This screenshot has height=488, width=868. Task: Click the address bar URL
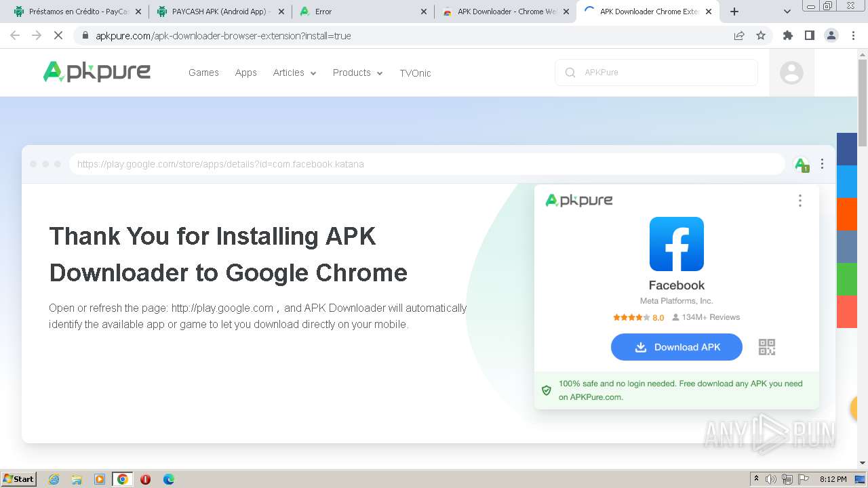[x=223, y=36]
